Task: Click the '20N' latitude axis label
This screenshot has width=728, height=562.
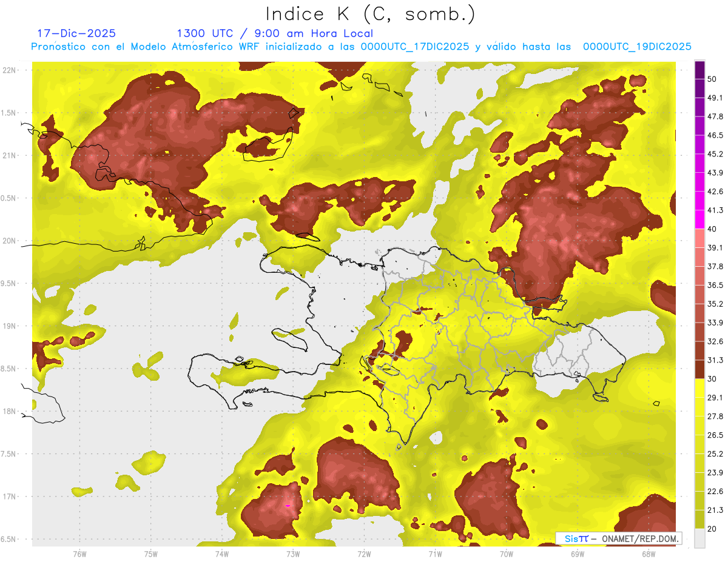Action: pyautogui.click(x=10, y=241)
